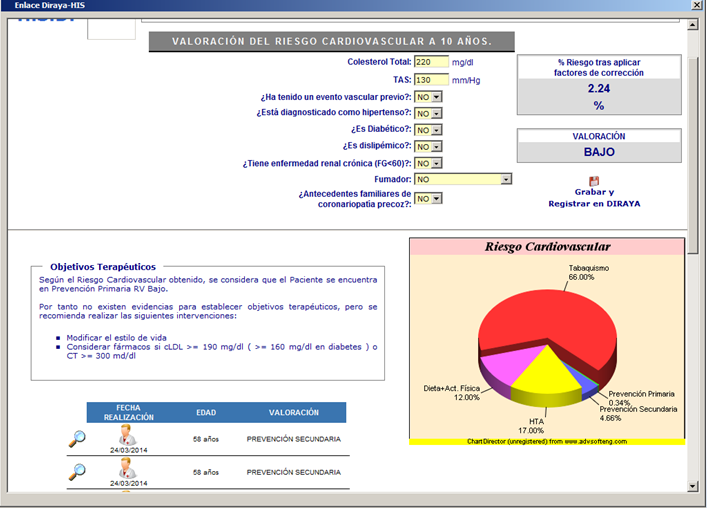Click Grabar y Registrar en DIRAYA link

[594, 198]
